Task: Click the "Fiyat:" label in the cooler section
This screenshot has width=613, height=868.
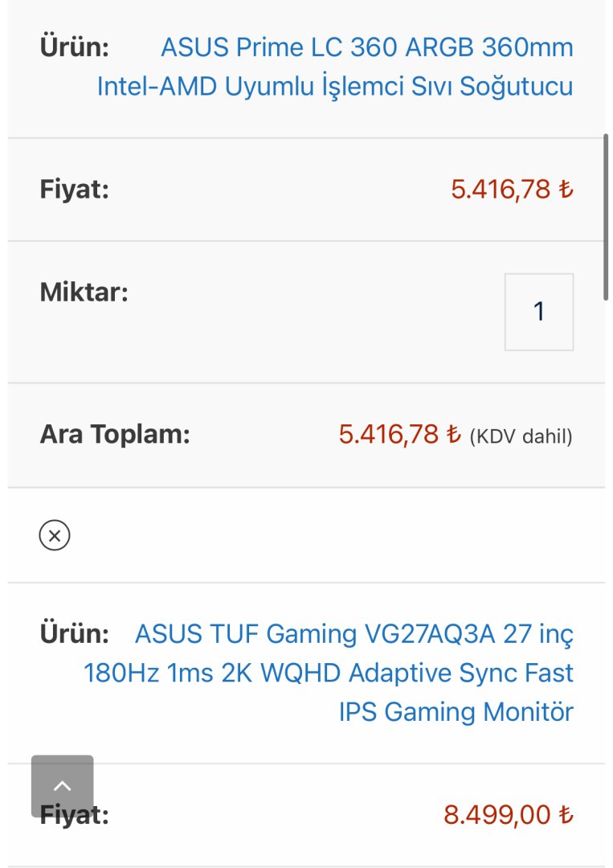Action: coord(74,190)
